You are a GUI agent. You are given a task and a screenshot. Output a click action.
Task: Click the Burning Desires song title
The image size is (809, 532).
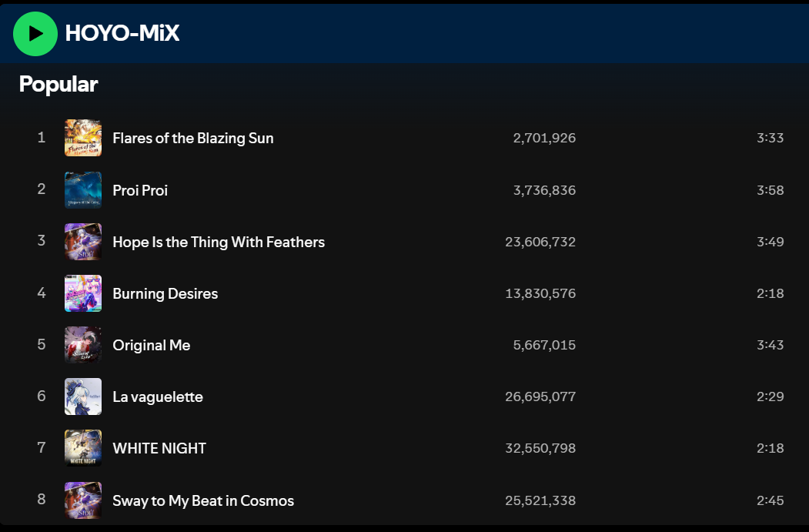click(165, 293)
